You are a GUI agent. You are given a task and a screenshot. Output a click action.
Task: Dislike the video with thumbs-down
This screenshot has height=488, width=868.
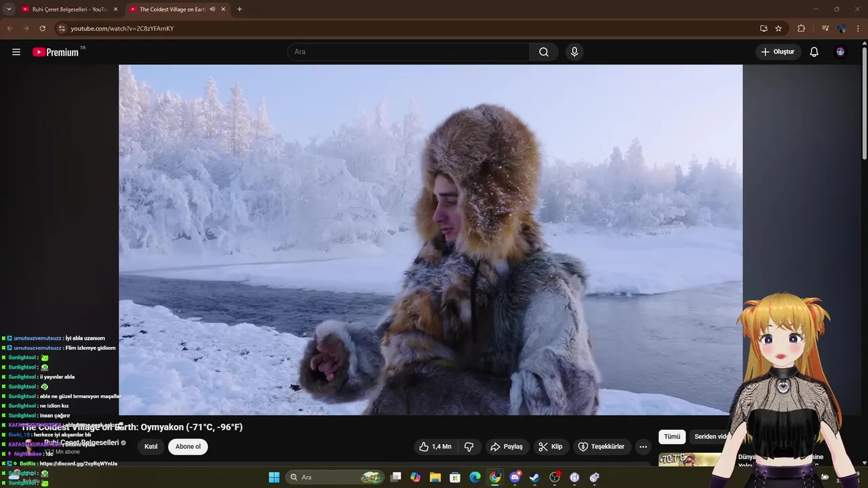(469, 447)
